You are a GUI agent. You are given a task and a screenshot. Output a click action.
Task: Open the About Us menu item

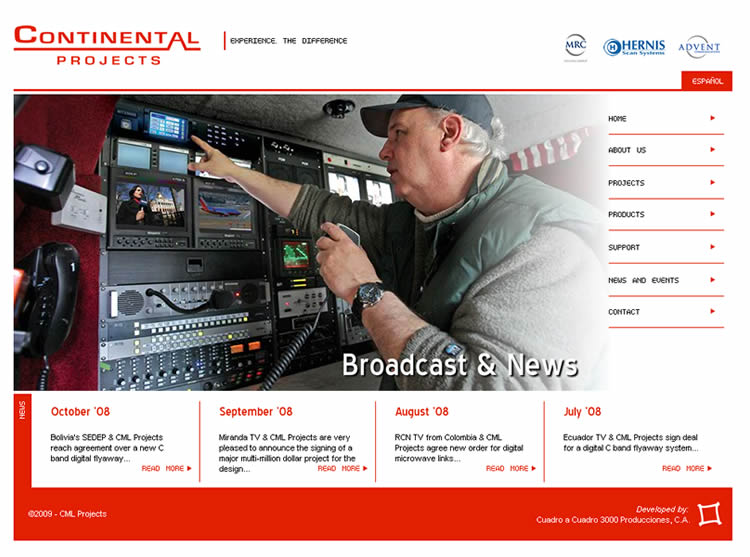[627, 150]
